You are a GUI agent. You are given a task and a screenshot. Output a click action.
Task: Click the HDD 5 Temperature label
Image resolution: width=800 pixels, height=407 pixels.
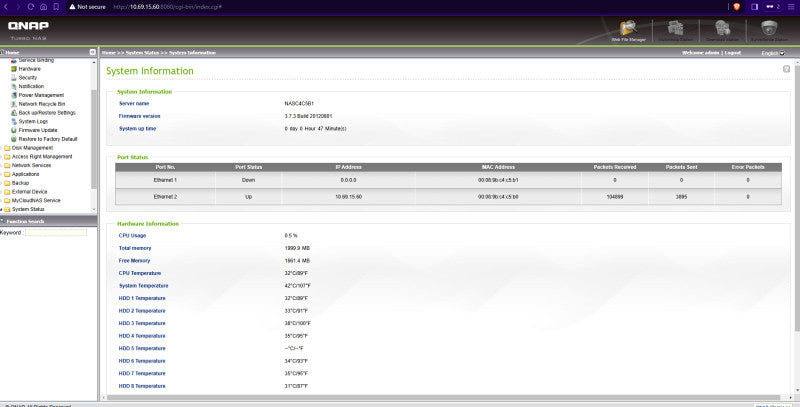tap(142, 348)
